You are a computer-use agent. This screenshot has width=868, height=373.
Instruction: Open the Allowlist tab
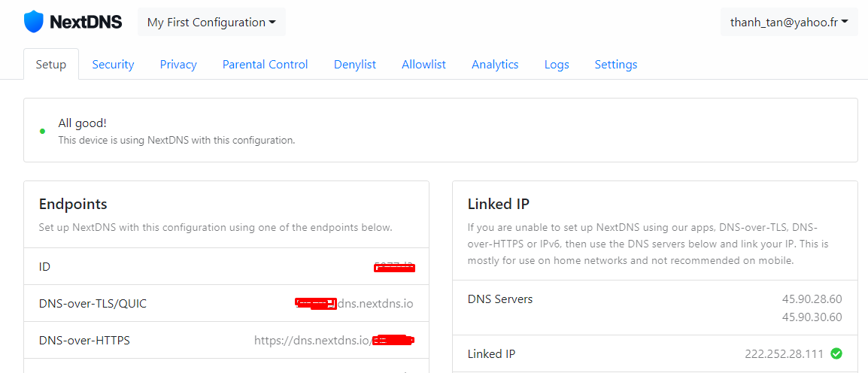coord(423,64)
